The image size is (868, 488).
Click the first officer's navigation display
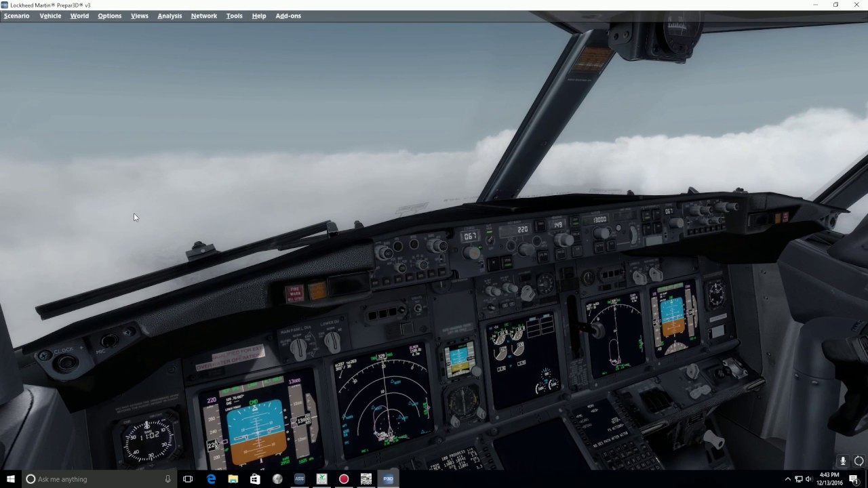[x=614, y=336]
